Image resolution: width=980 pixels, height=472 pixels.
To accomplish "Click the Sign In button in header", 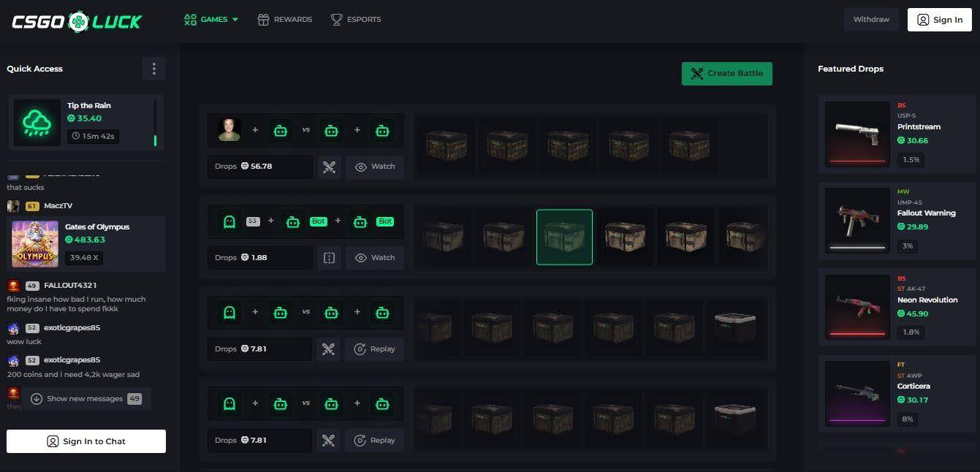I will tap(939, 20).
